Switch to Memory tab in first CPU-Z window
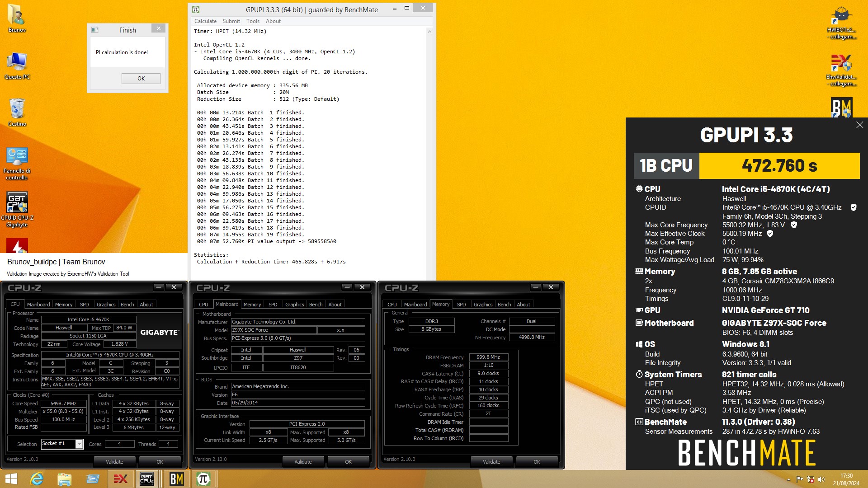This screenshot has width=868, height=488. tap(64, 305)
